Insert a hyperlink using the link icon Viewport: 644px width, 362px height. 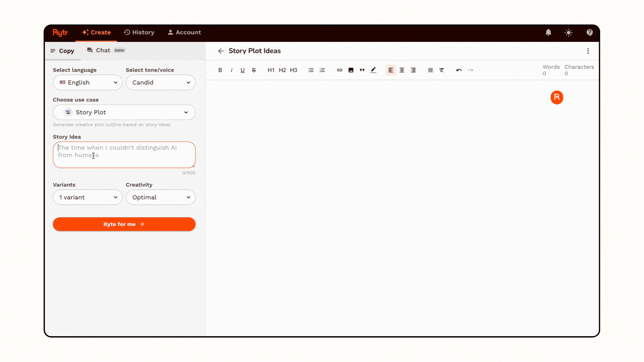[x=339, y=70]
